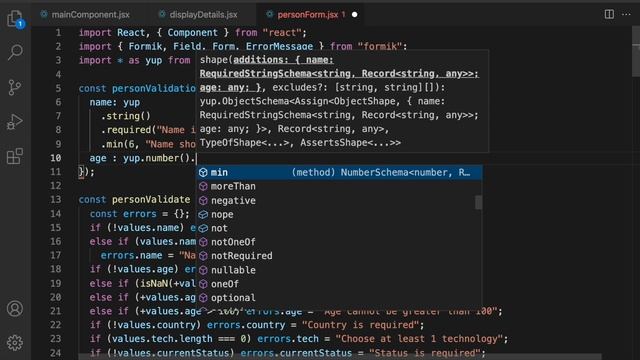Image resolution: width=640 pixels, height=360 pixels.
Task: Click the icon beside not suggestion
Action: click(x=203, y=228)
